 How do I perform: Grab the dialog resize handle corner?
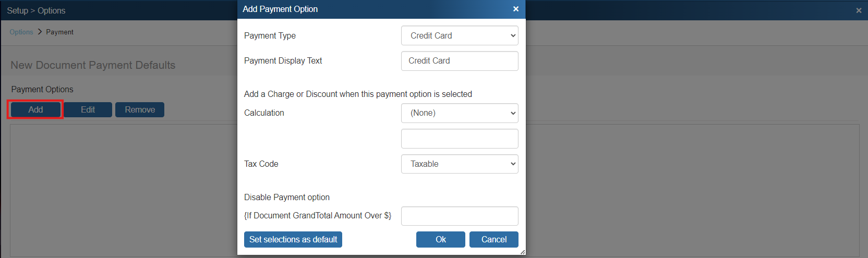[x=522, y=252]
